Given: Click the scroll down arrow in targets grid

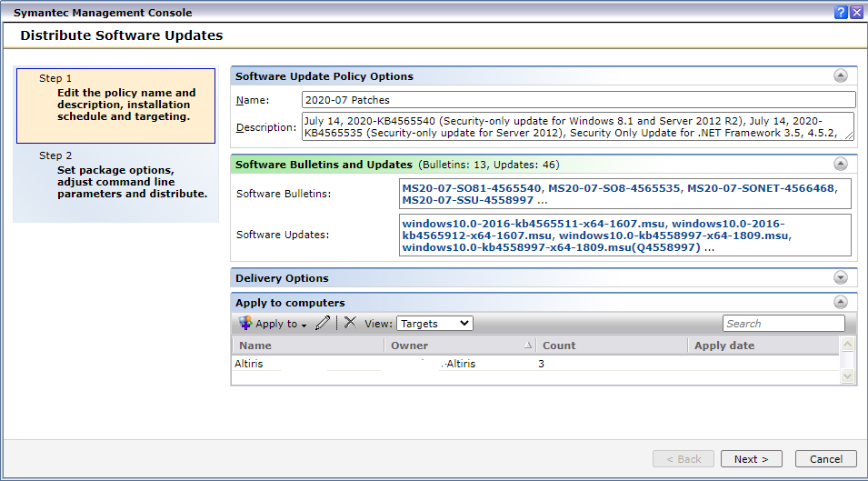Looking at the screenshot, I should (847, 376).
